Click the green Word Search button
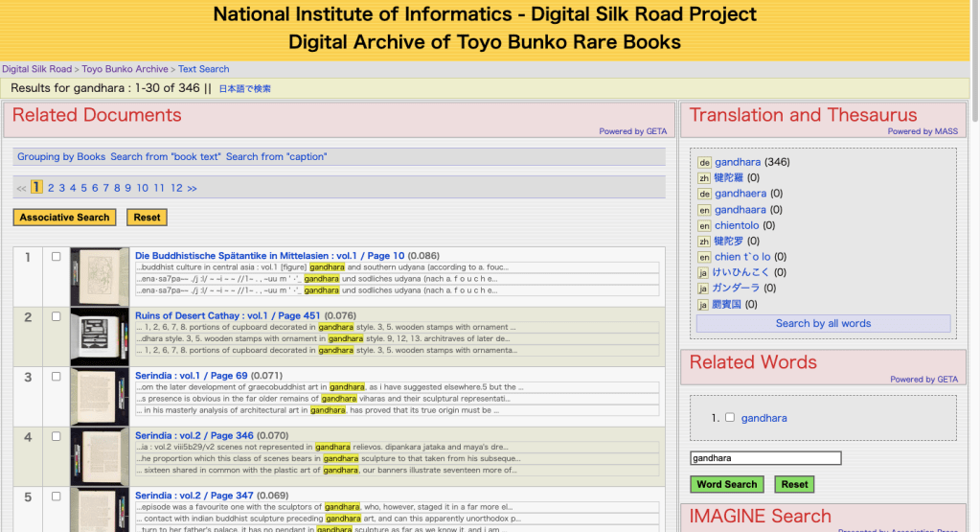 click(726, 485)
